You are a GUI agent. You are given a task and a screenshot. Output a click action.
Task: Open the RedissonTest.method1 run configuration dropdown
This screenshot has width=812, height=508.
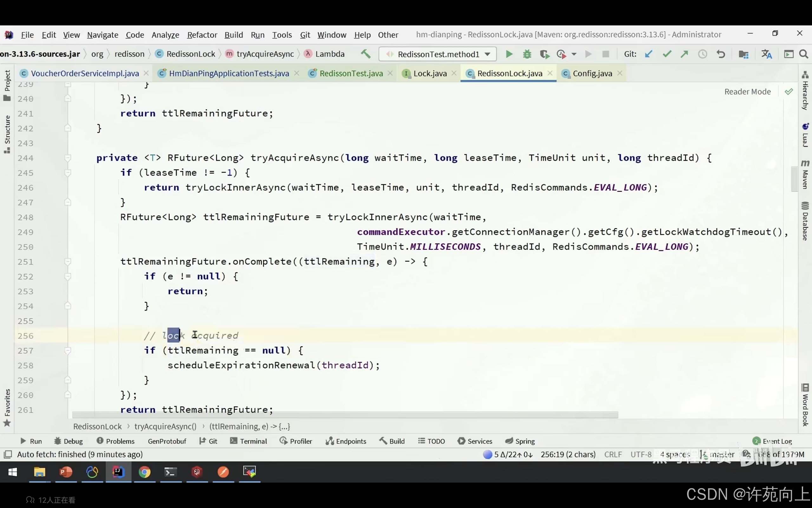tap(437, 54)
